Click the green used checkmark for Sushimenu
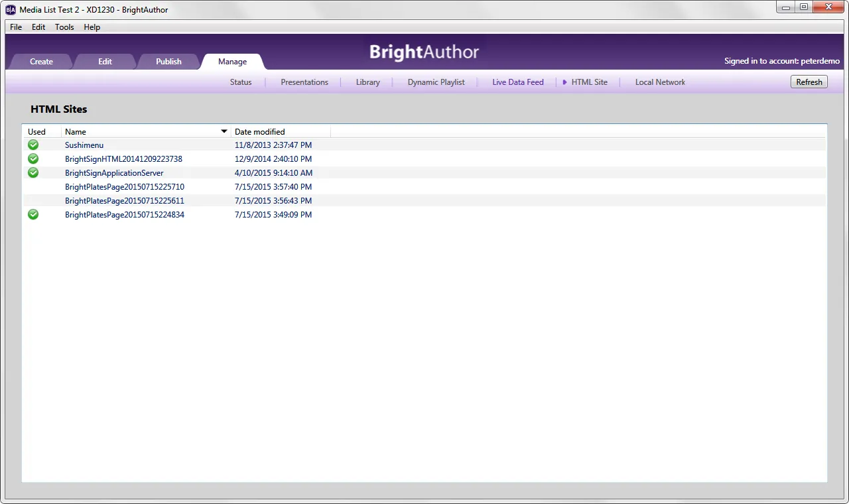Screen dimensions: 849x504 pos(33,145)
